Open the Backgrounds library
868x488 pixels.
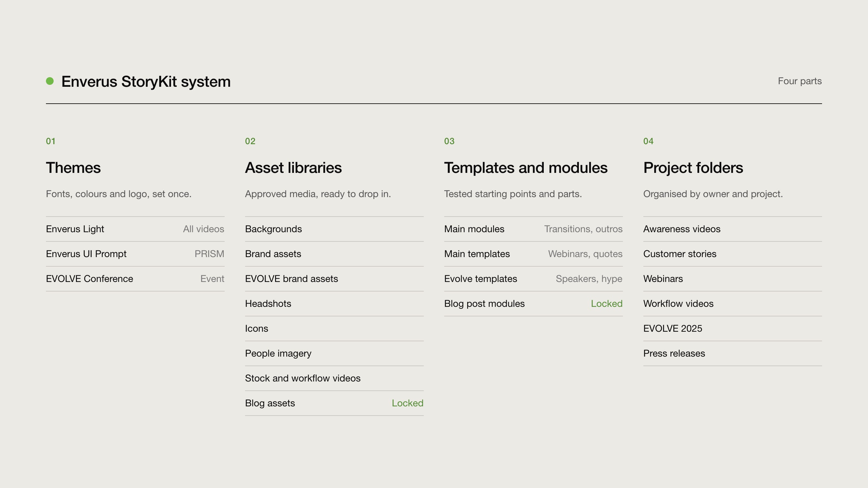tap(334, 229)
